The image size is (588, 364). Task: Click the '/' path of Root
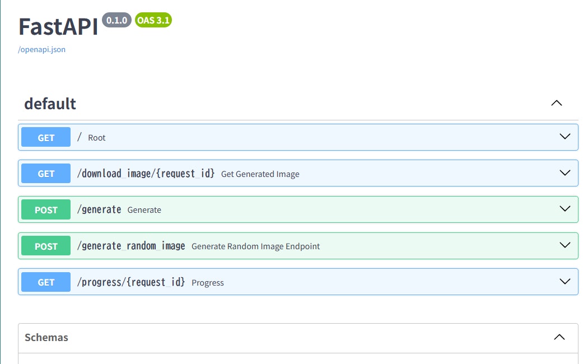[x=79, y=137]
